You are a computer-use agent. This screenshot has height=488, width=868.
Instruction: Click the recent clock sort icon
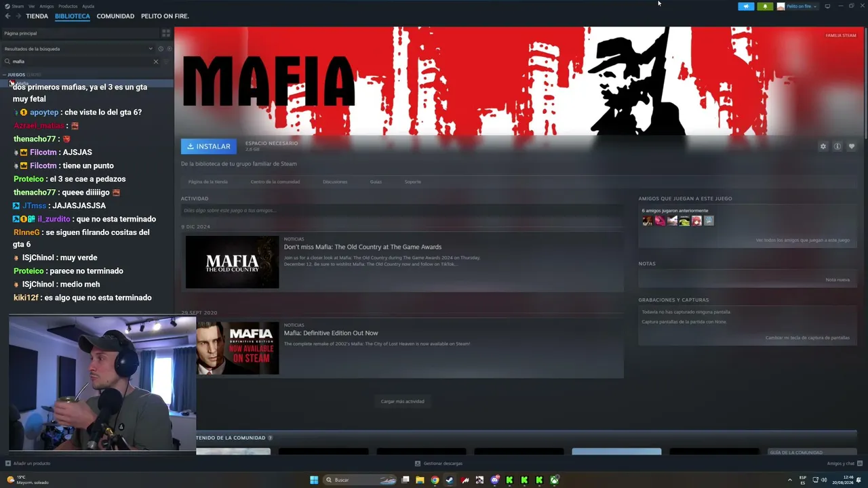[161, 49]
